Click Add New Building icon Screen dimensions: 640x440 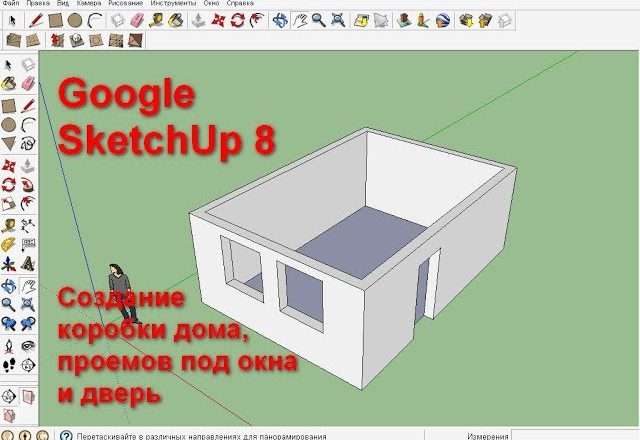[x=404, y=20]
